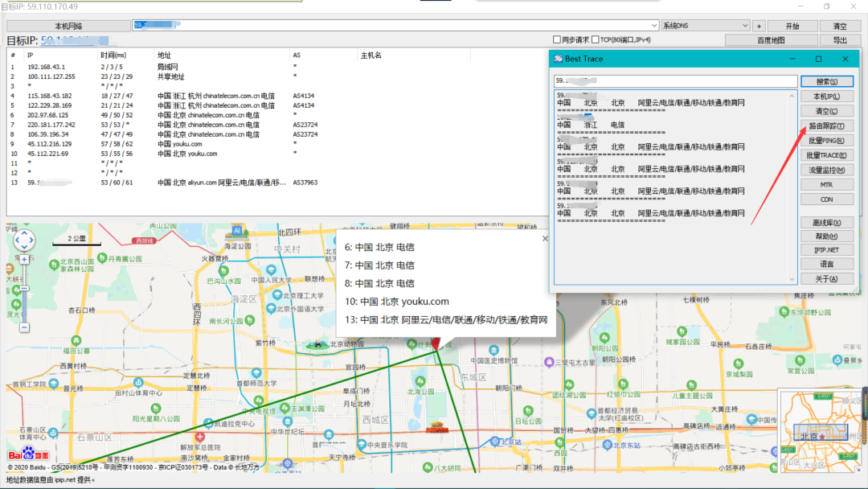Click the 清空 button in main toolbar
This screenshot has height=489, width=868.
coord(840,26)
